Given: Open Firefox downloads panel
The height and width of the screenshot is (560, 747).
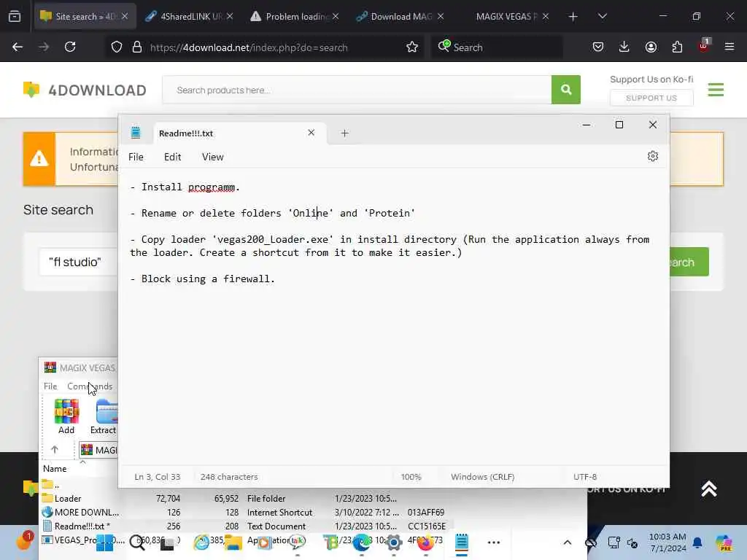Looking at the screenshot, I should click(x=624, y=47).
